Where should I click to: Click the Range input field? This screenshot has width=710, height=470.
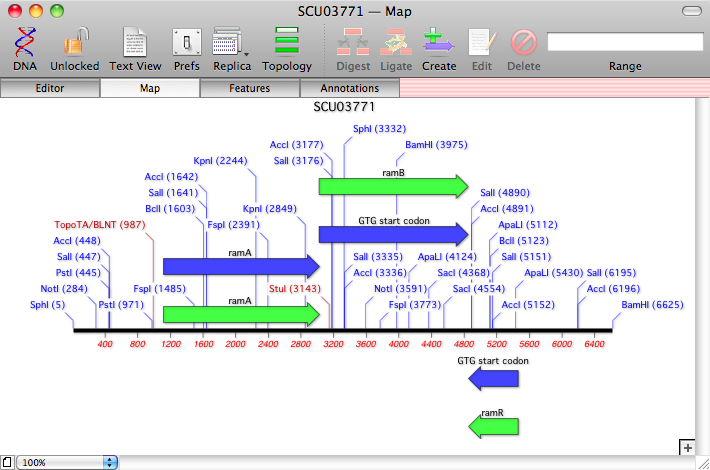(624, 42)
